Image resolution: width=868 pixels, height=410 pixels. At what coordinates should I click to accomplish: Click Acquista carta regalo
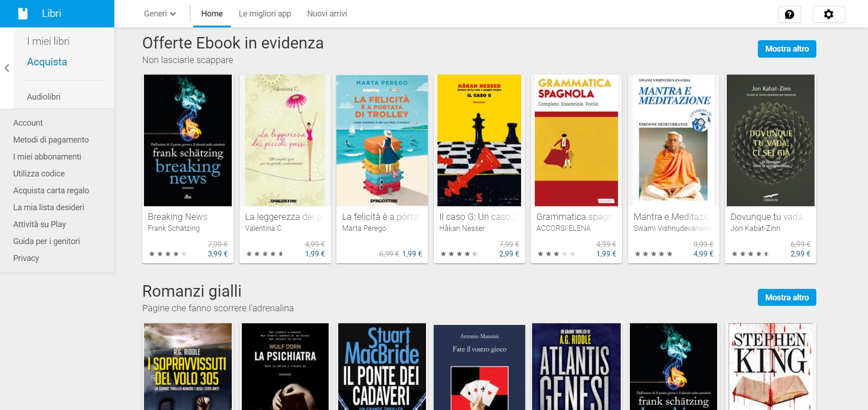click(51, 191)
